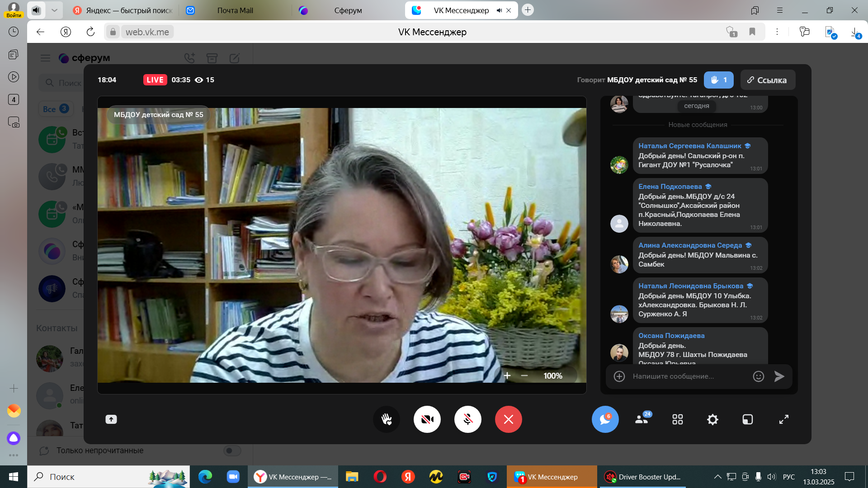Screen dimensions: 868x488
Task: Expand the call to fullscreen
Action: point(784,419)
